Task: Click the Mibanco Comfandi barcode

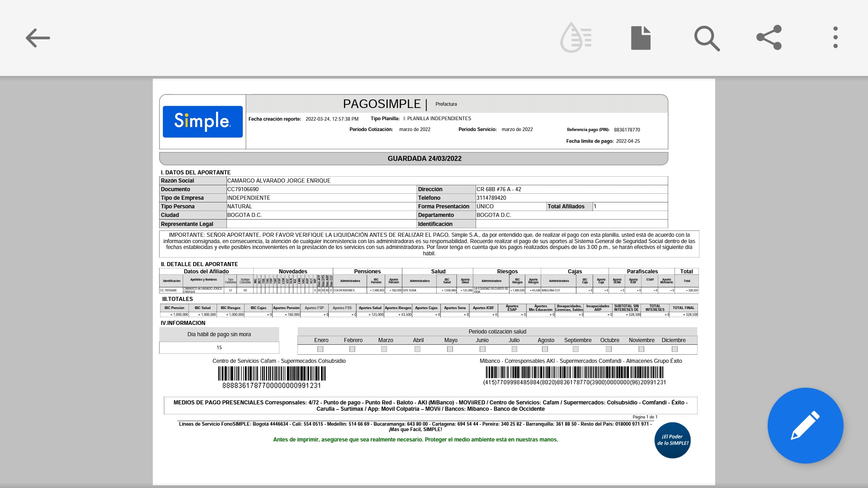Action: coord(574,372)
